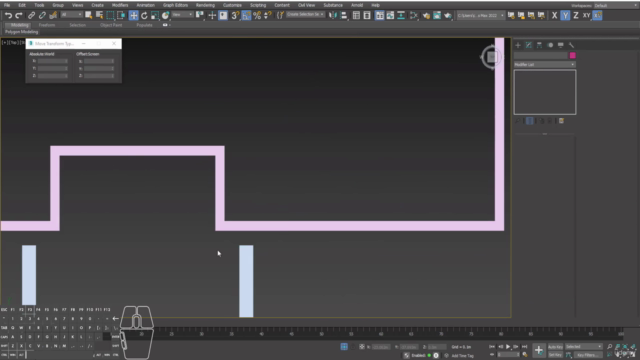Image resolution: width=640 pixels, height=360 pixels.
Task: Click the Render Production teapot icon
Action: [x=448, y=16]
